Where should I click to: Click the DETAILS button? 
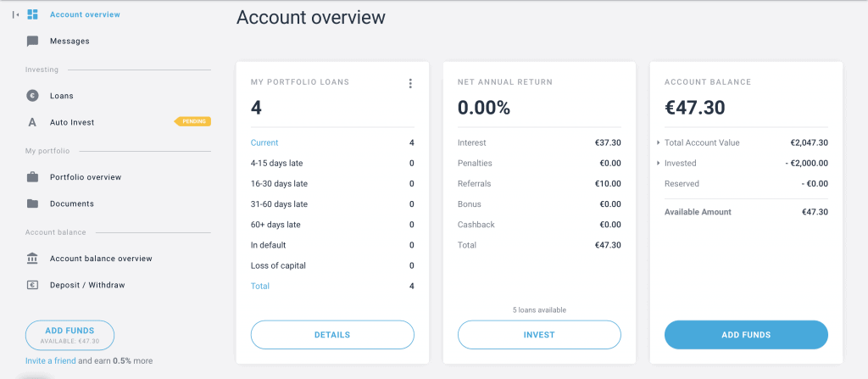click(x=332, y=335)
